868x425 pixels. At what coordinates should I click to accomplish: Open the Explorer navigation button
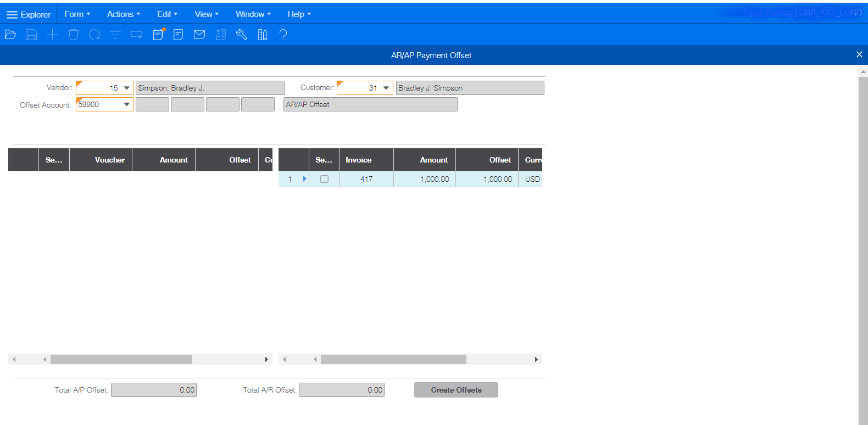click(29, 14)
